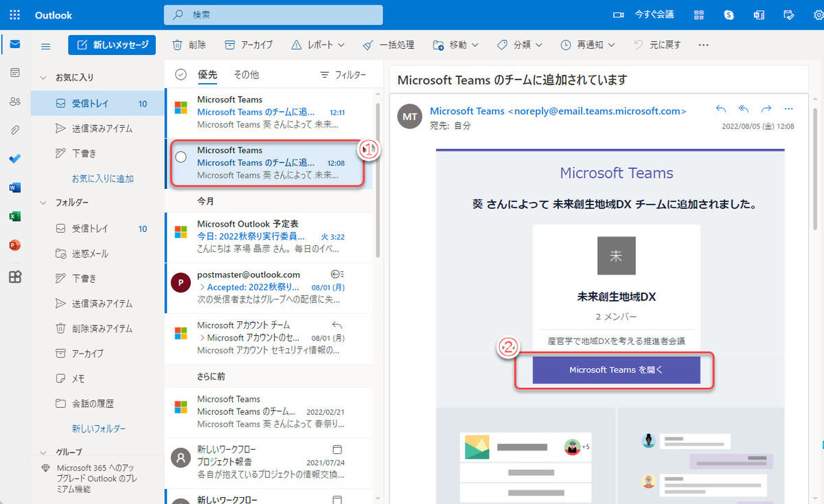
Task: Switch to the 優先 tab
Action: pos(208,75)
